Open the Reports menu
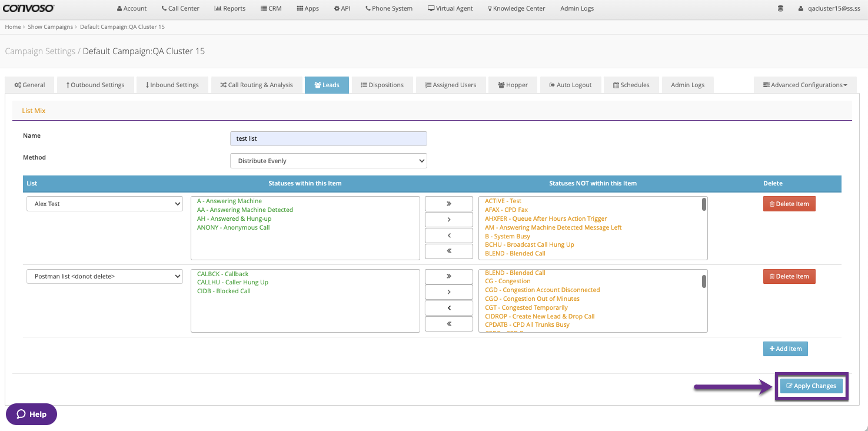Viewport: 868px width, 431px height. pyautogui.click(x=230, y=9)
